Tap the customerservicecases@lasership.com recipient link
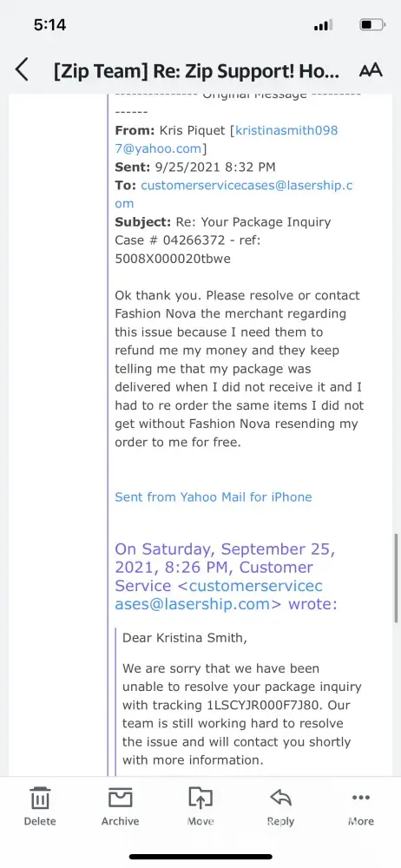Screen dimensions: 401x868 tap(233, 194)
